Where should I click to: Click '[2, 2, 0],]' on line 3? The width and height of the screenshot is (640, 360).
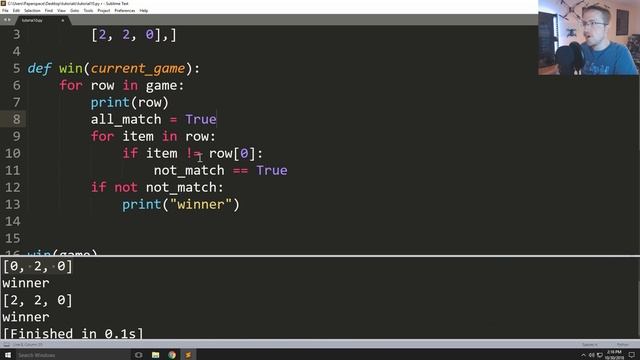point(133,35)
